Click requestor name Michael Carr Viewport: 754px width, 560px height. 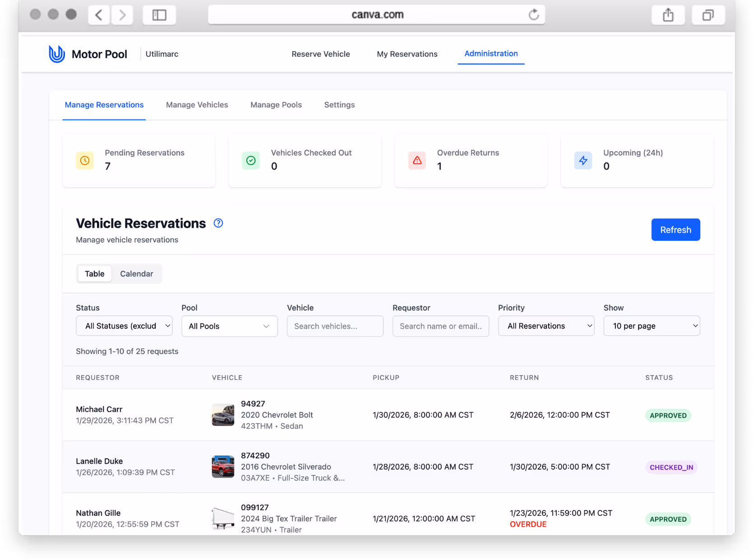[x=99, y=409]
